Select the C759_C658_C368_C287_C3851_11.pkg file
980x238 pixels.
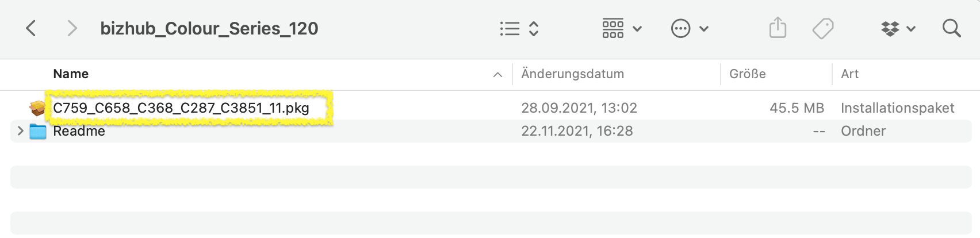coord(181,108)
